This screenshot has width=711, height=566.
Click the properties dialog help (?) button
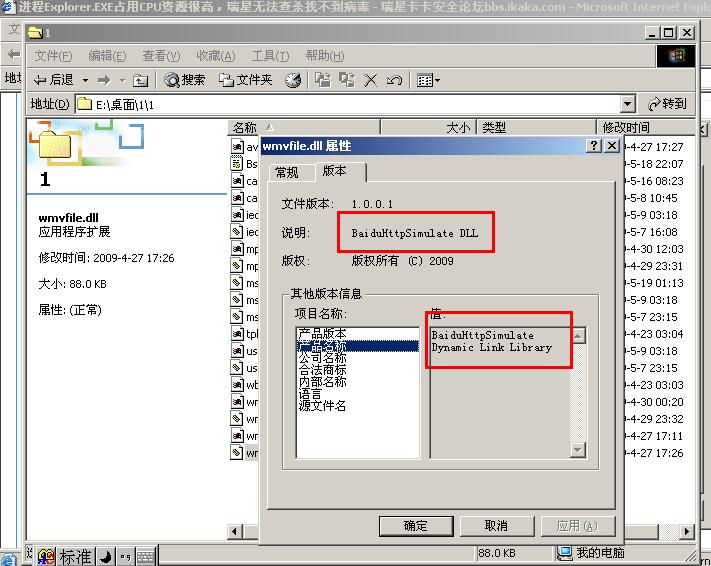[x=593, y=146]
